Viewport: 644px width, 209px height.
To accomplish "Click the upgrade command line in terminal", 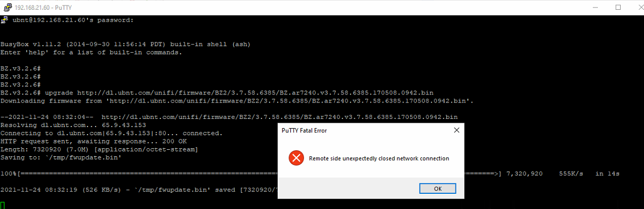I will [217, 93].
